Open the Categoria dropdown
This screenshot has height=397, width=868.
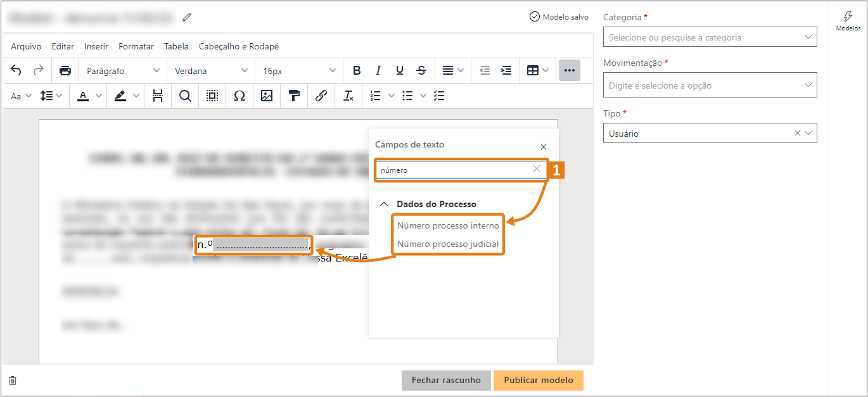pos(709,37)
